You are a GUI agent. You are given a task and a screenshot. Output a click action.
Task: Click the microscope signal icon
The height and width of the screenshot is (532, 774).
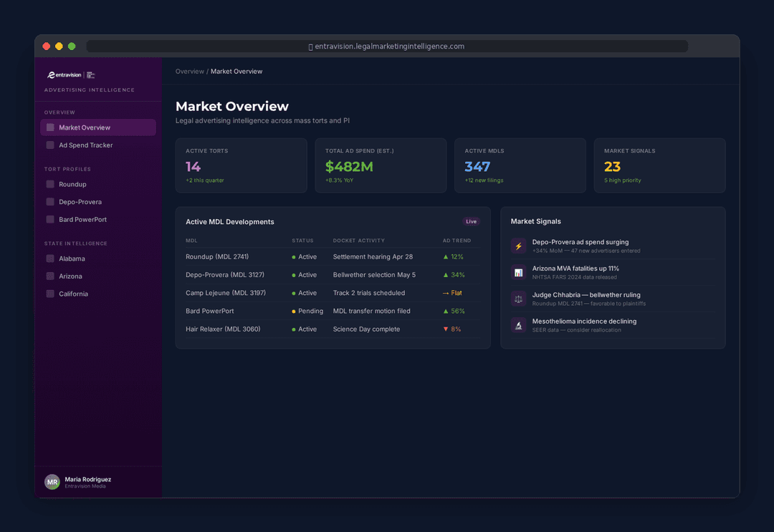pyautogui.click(x=518, y=325)
